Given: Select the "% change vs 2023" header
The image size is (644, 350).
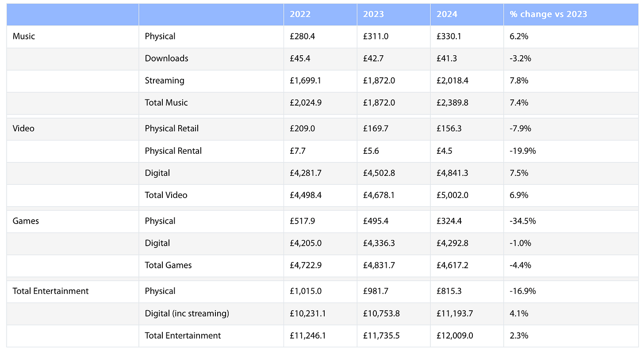Looking at the screenshot, I should click(x=548, y=14).
